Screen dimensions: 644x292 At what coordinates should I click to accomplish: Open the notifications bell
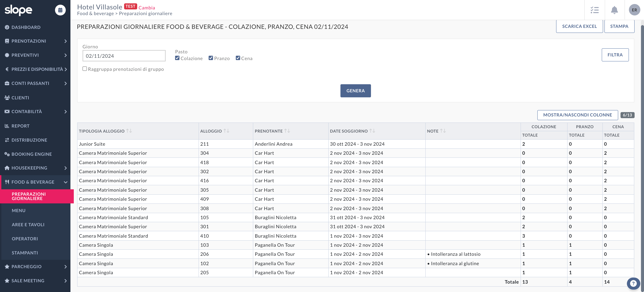tap(614, 10)
